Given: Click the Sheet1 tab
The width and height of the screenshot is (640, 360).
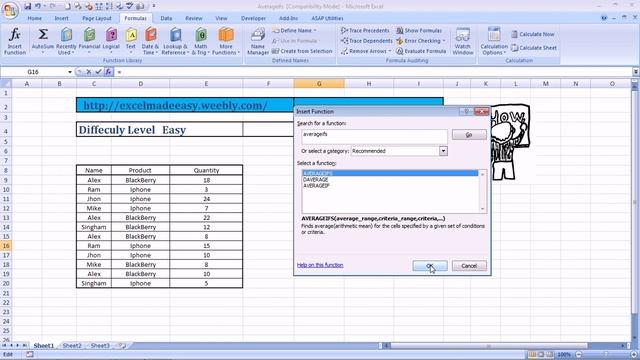Looking at the screenshot, I should click(x=43, y=346).
